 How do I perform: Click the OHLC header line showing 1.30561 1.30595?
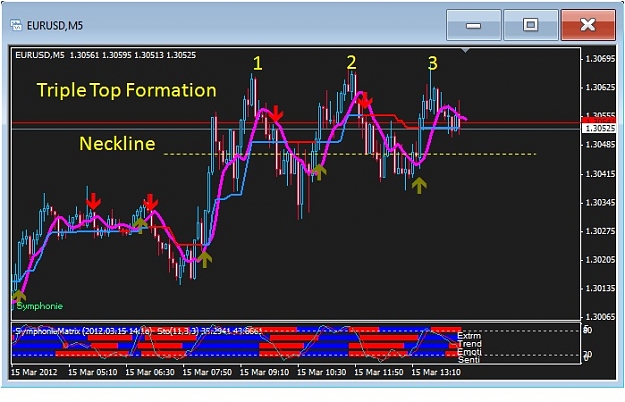(106, 55)
